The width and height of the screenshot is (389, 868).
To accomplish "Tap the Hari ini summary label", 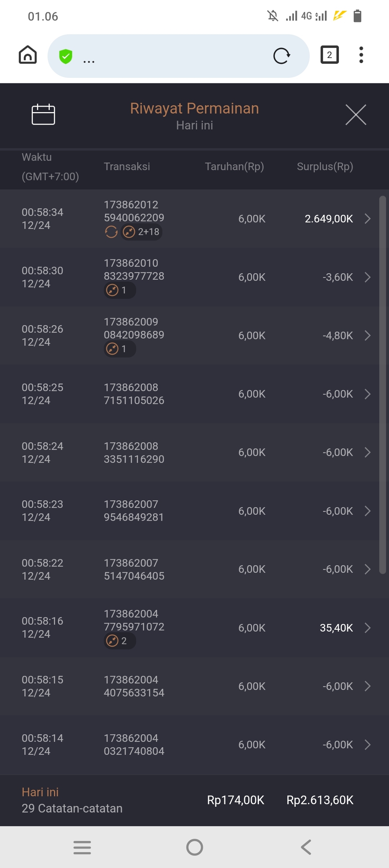I will tap(40, 792).
